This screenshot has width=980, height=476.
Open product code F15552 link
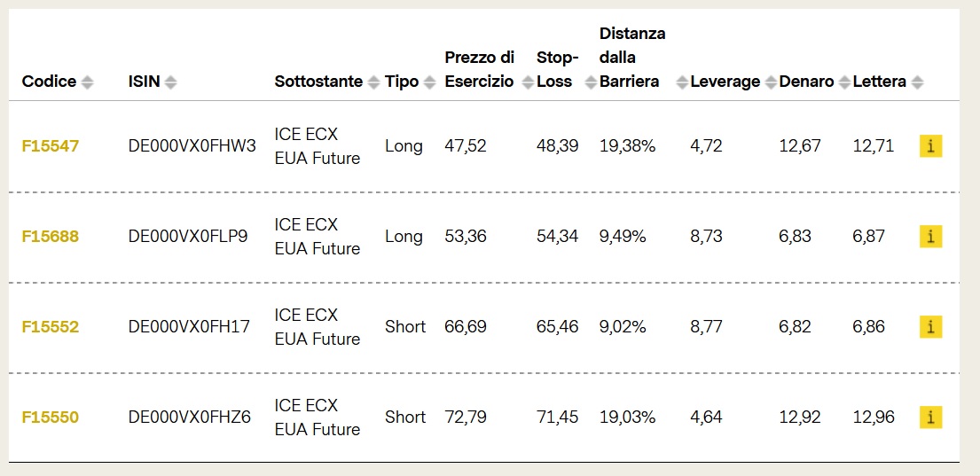point(51,327)
